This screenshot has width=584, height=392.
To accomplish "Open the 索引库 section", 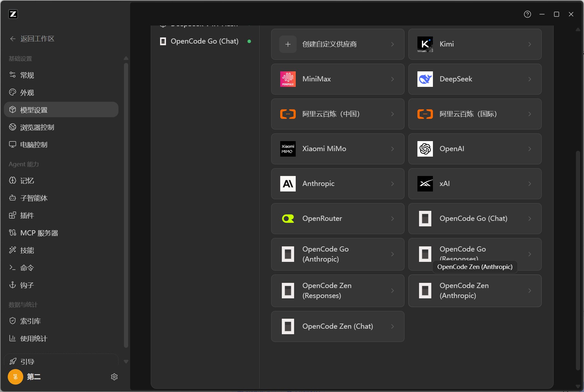I will pos(61,321).
